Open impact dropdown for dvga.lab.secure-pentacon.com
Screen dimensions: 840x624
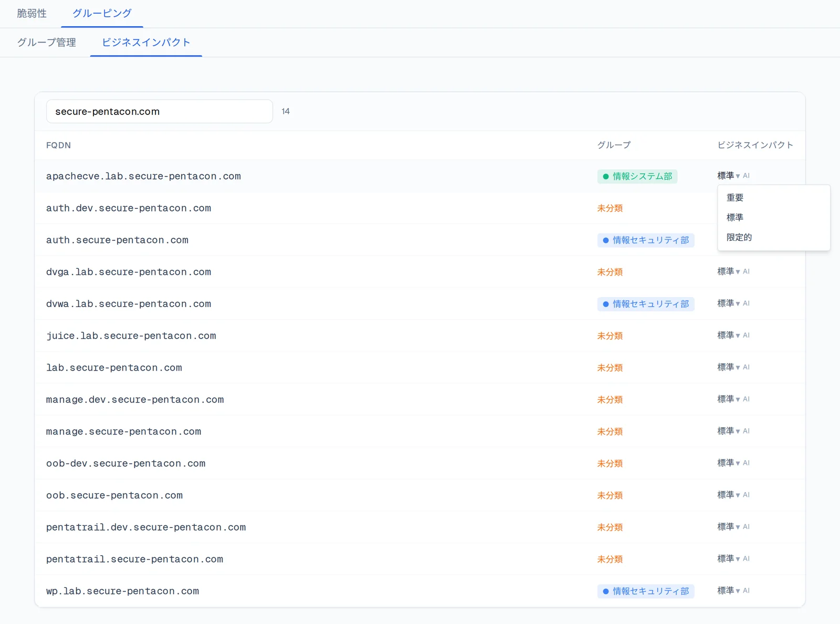[x=729, y=271]
